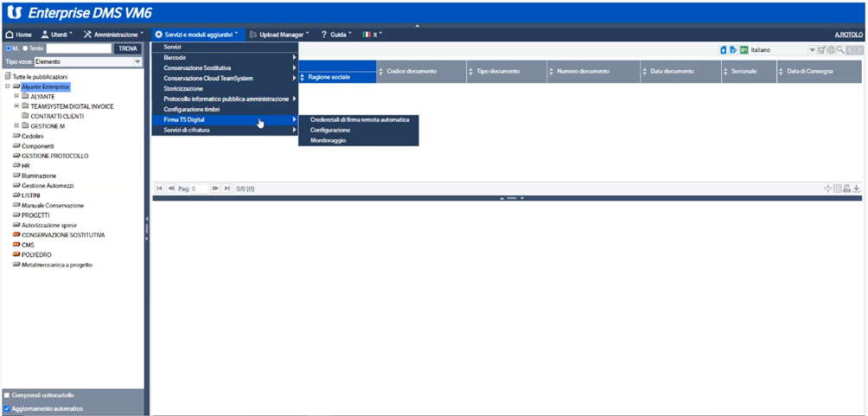Screen dimensions: 868x416
Task: Enable Comprendi sottocartelle checkbox
Action: 7,395
